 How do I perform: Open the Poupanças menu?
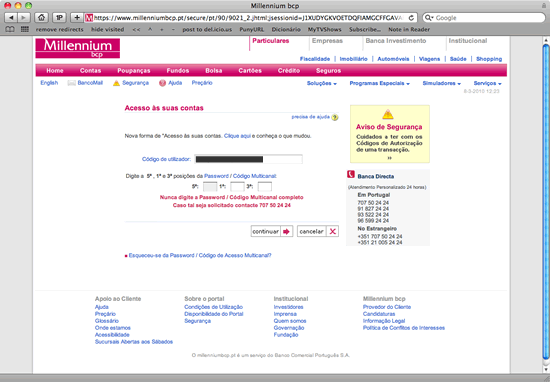(134, 71)
